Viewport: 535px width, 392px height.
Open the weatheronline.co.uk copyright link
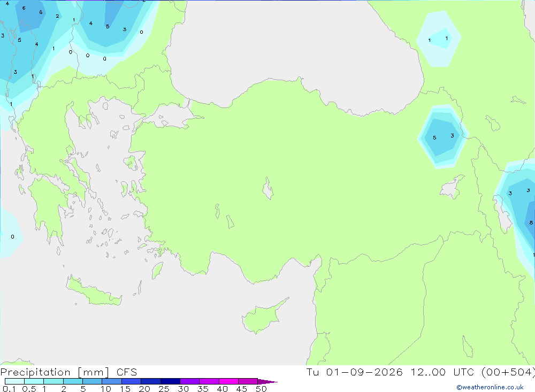point(490,387)
